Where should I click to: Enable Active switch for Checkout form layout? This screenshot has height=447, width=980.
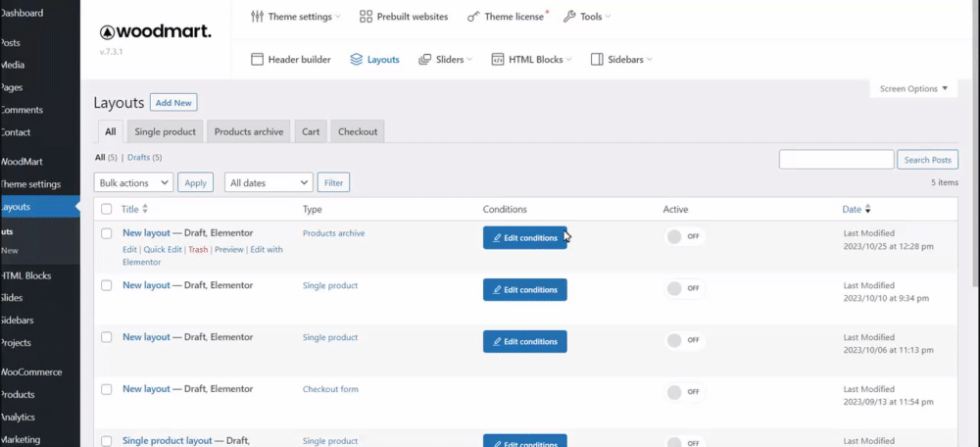683,392
